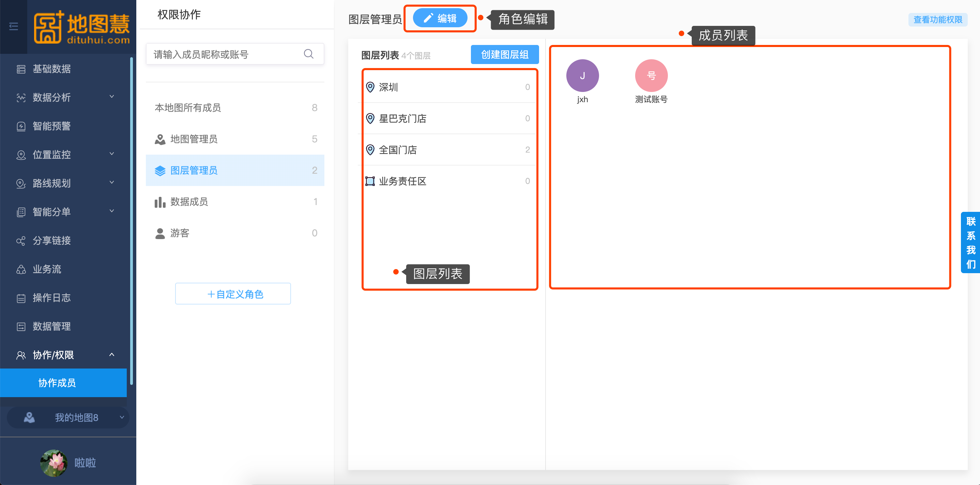Click the 数据成员 bar chart icon

click(x=160, y=202)
